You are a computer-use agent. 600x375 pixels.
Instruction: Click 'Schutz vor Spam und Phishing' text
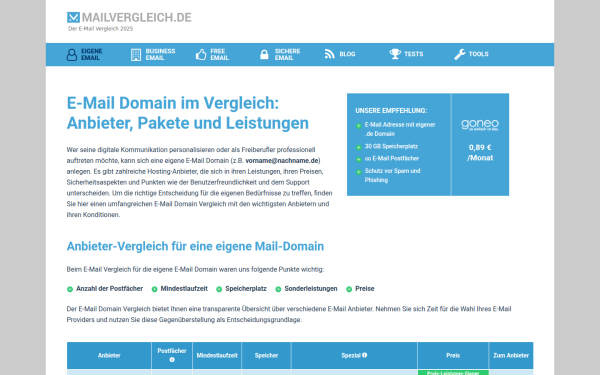392,176
